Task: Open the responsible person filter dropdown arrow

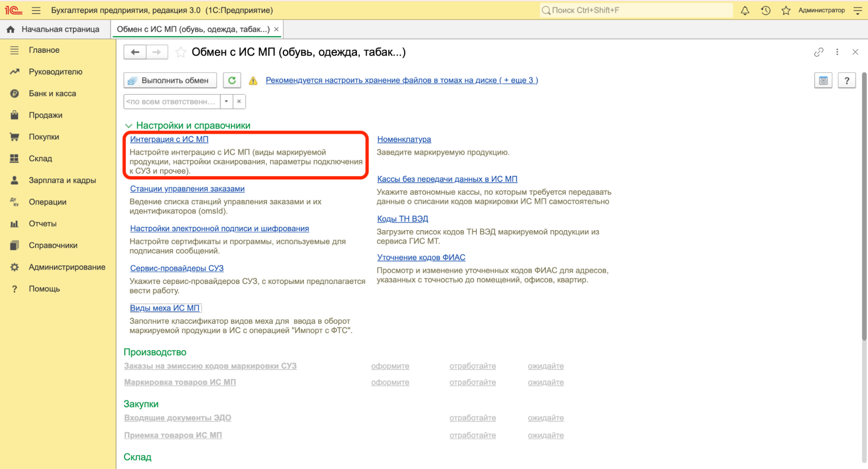Action: point(226,102)
